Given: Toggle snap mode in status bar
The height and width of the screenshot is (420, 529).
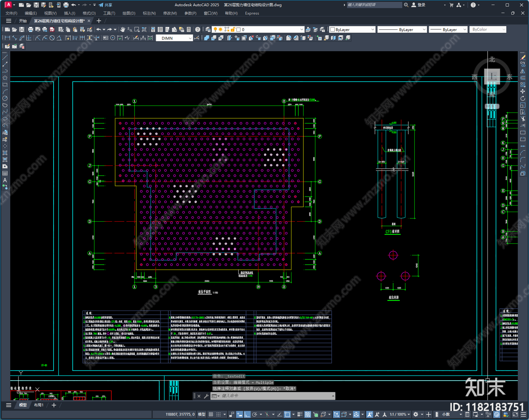Looking at the screenshot, I should pyautogui.click(x=218, y=414).
